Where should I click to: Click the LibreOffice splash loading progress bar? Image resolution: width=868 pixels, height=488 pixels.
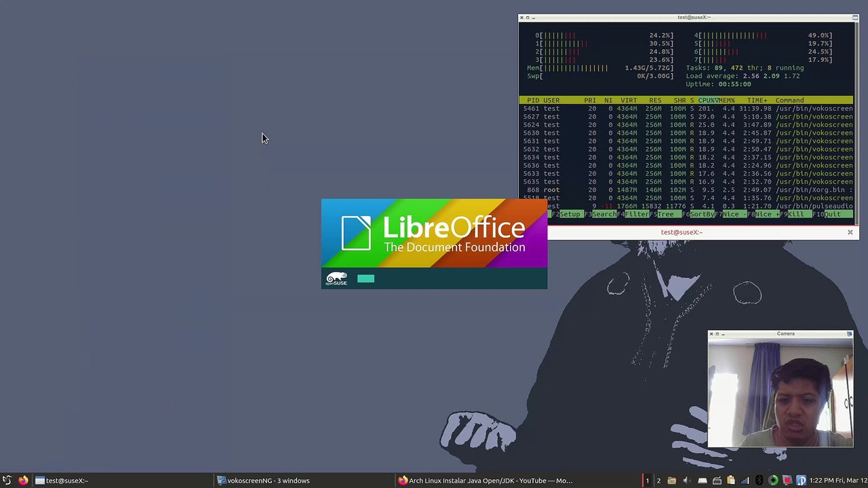tap(366, 279)
